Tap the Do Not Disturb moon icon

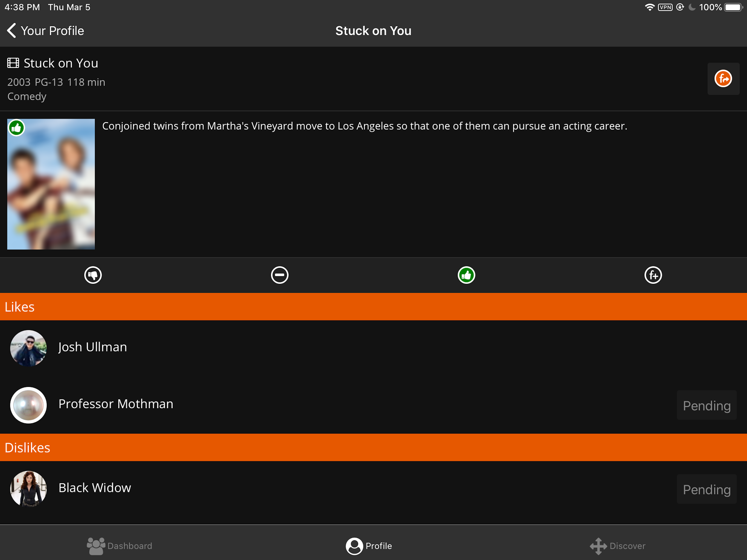(x=692, y=7)
